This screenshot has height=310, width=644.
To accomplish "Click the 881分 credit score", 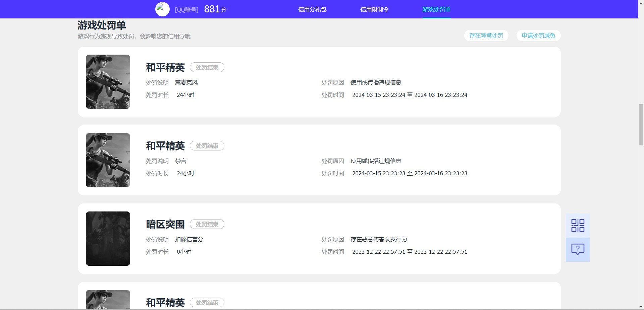I will point(215,9).
